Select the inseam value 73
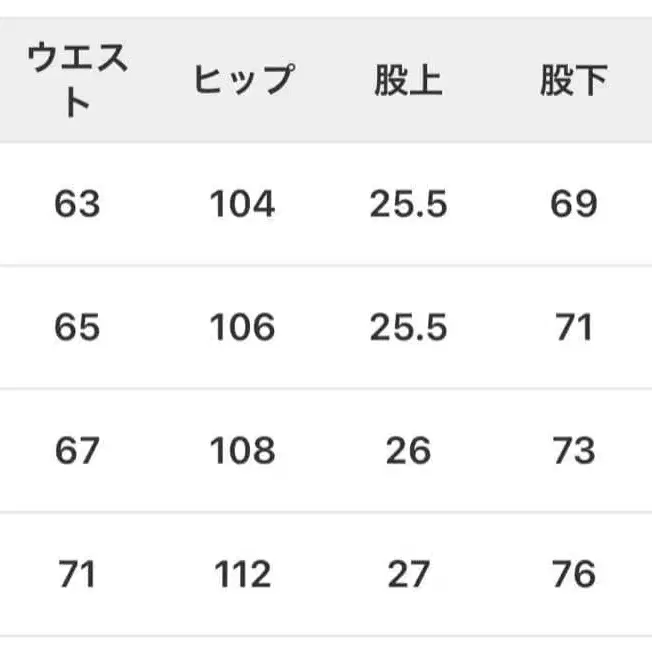 point(573,451)
